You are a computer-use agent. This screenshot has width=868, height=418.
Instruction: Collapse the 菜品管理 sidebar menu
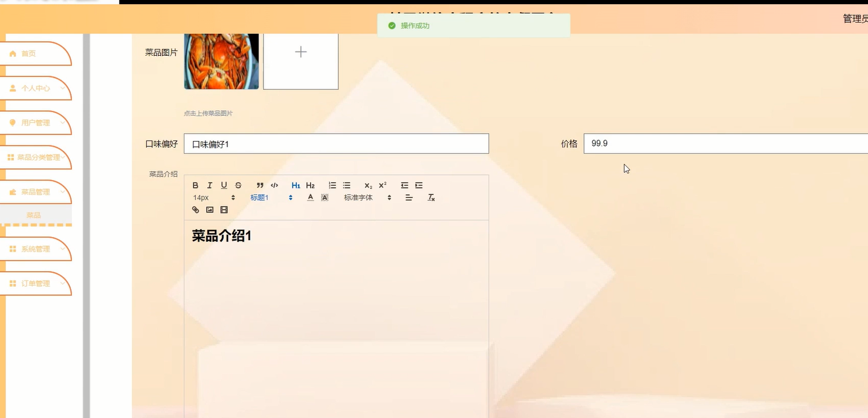click(x=36, y=192)
